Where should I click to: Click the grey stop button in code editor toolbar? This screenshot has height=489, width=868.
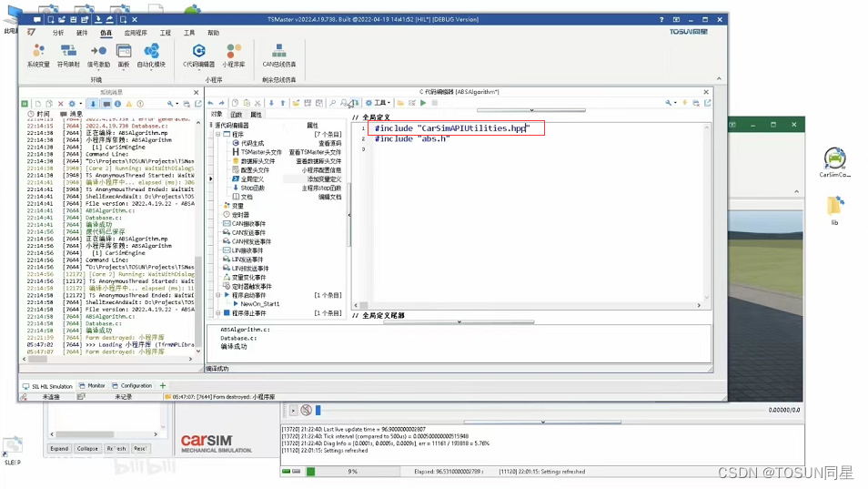435,103
